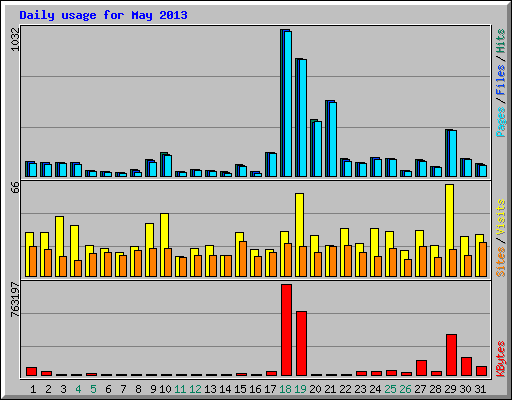This screenshot has height=400, width=512.
Task: Select day 31 on the x-axis
Action: pos(480,389)
